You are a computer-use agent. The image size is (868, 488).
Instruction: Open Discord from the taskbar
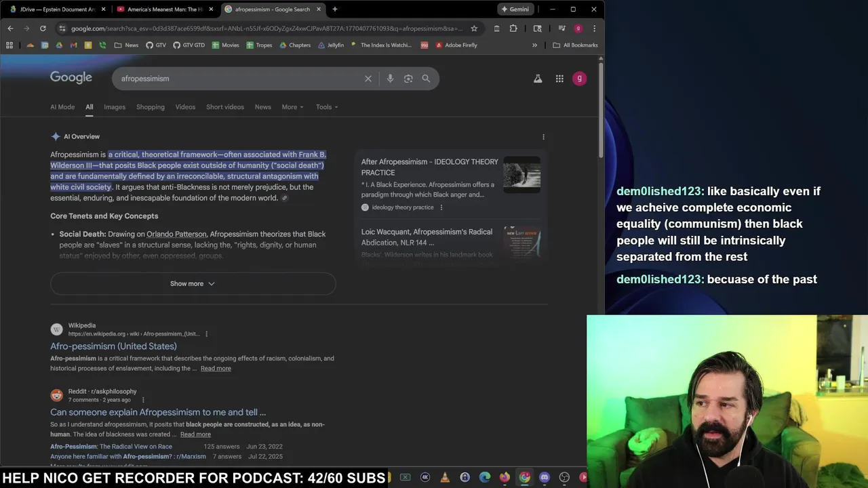click(545, 477)
